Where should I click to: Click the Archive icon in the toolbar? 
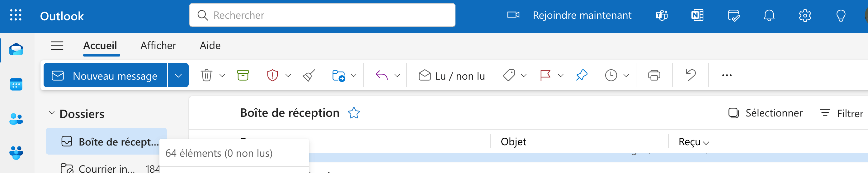pyautogui.click(x=243, y=75)
